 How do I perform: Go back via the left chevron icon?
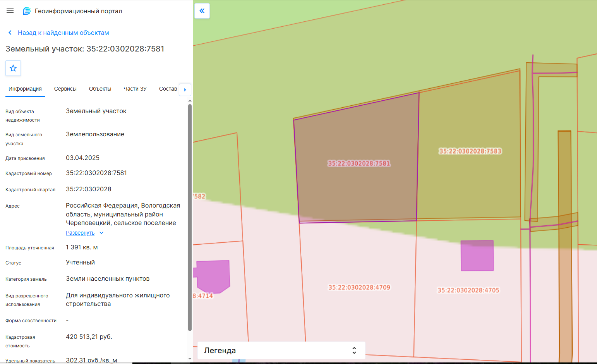click(x=10, y=33)
